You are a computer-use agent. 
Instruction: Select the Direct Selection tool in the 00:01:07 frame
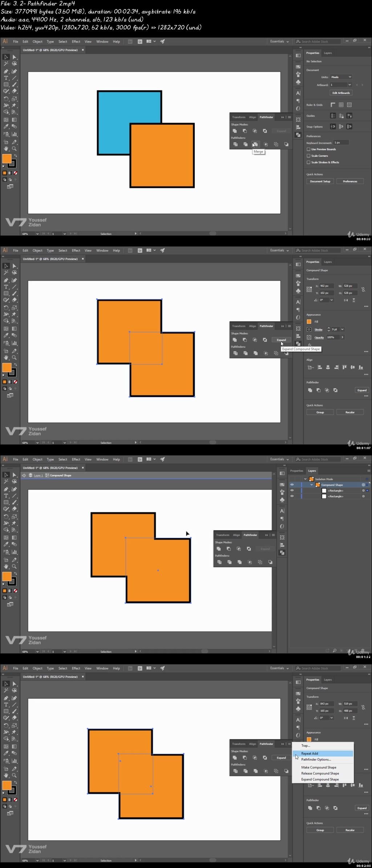[x=15, y=266]
